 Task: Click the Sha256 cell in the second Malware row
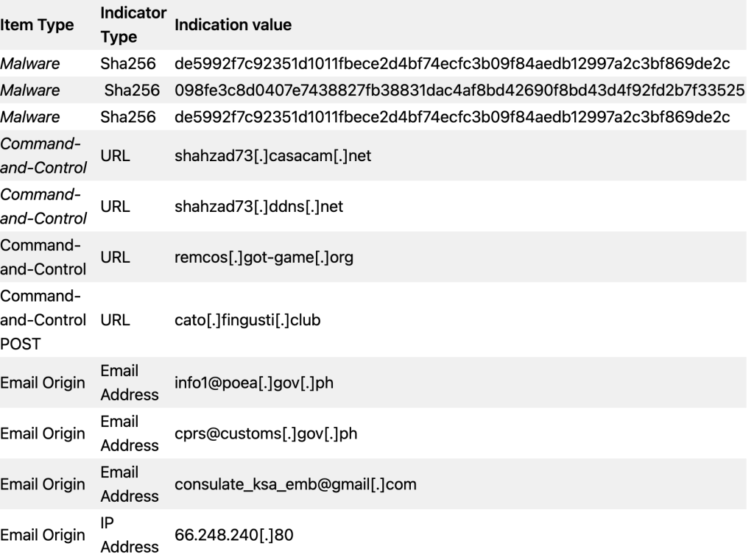tap(132, 91)
